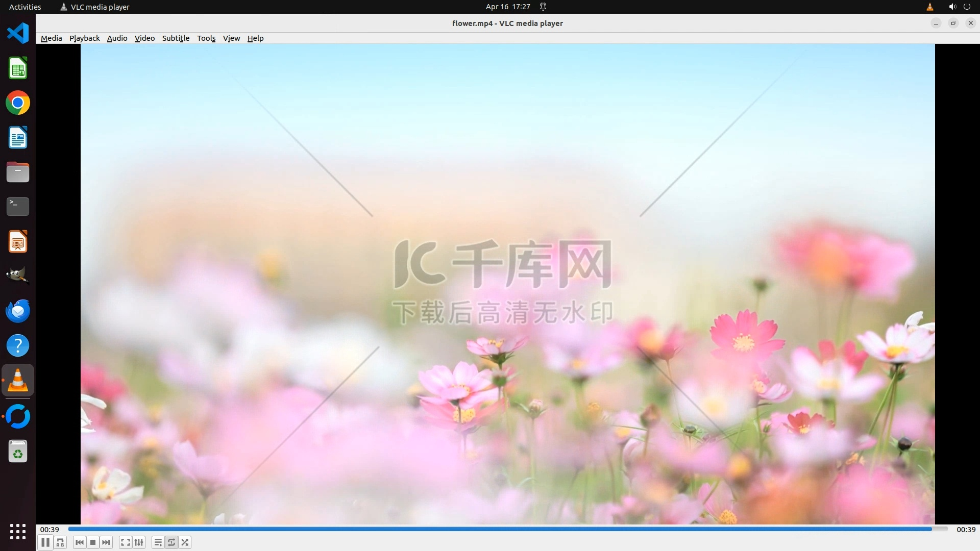Viewport: 980px width, 551px height.
Task: Open the Media menu
Action: pyautogui.click(x=51, y=38)
